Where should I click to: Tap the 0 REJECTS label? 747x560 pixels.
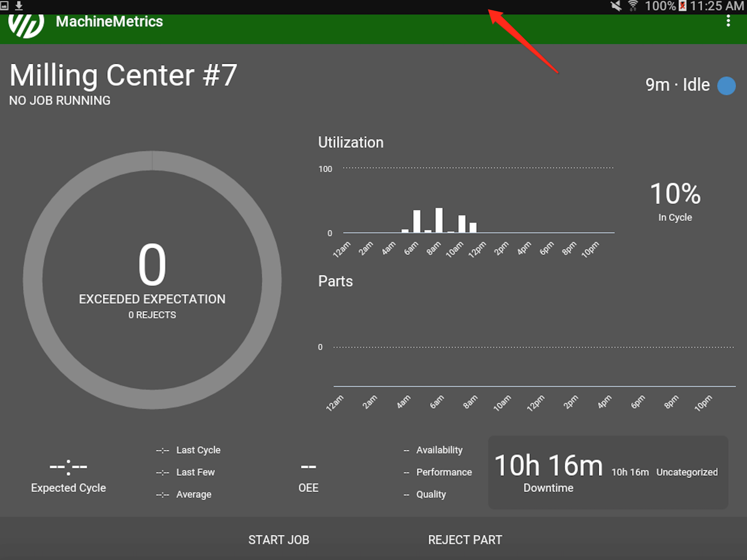point(152,315)
